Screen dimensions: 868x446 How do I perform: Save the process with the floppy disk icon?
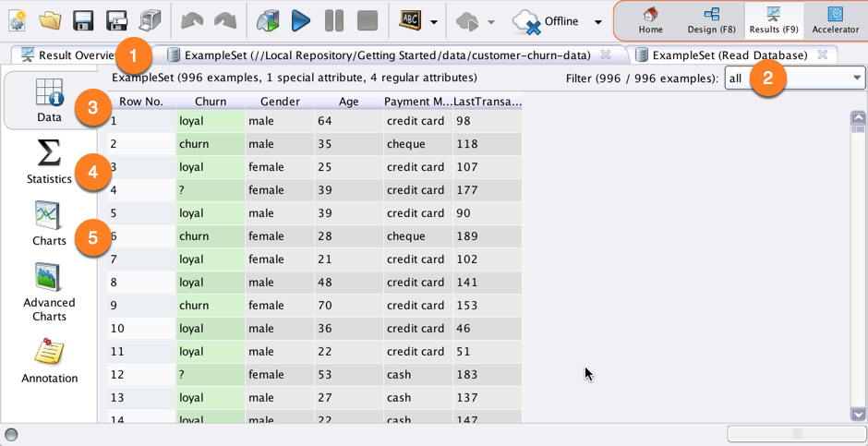[83, 21]
